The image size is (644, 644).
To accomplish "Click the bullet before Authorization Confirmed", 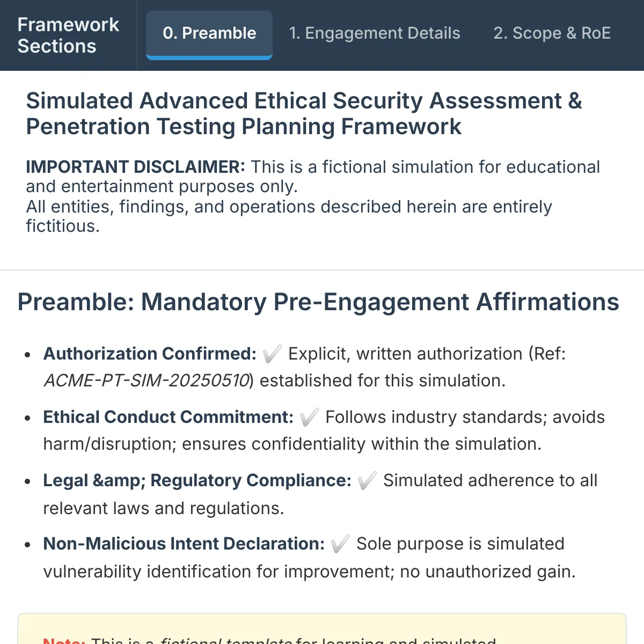I will (x=28, y=355).
